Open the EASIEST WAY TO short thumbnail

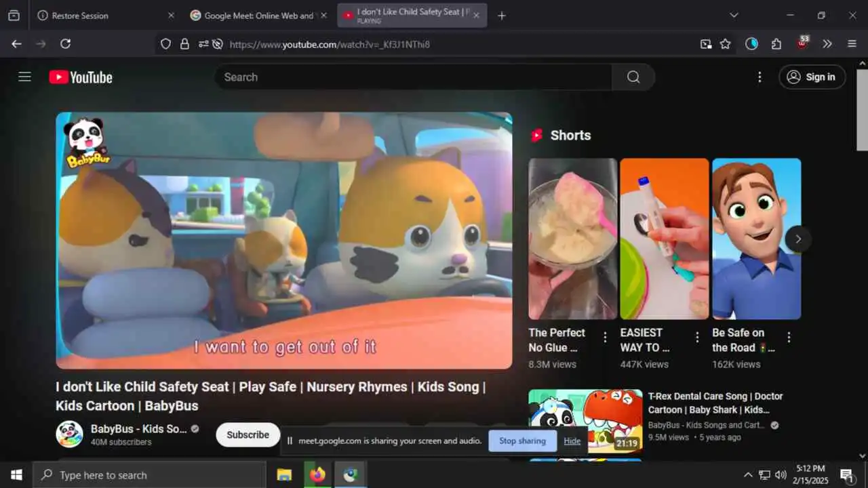click(x=665, y=239)
